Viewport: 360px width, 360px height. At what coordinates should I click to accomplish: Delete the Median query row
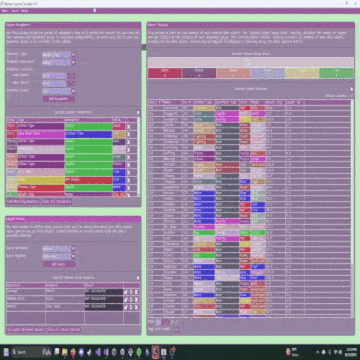(136, 307)
